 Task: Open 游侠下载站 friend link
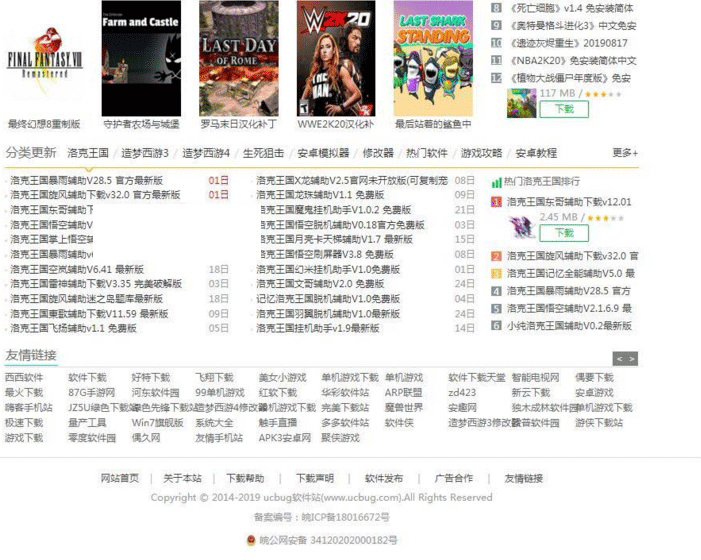(599, 423)
